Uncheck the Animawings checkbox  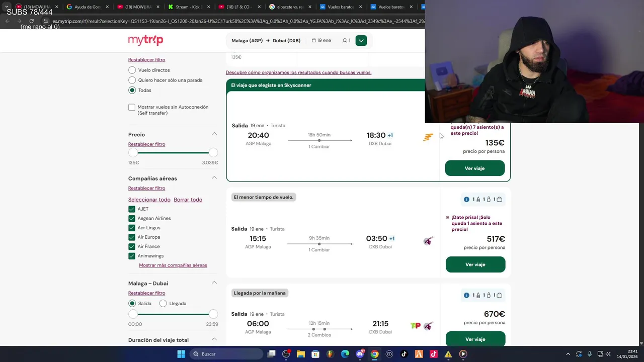coord(132,256)
